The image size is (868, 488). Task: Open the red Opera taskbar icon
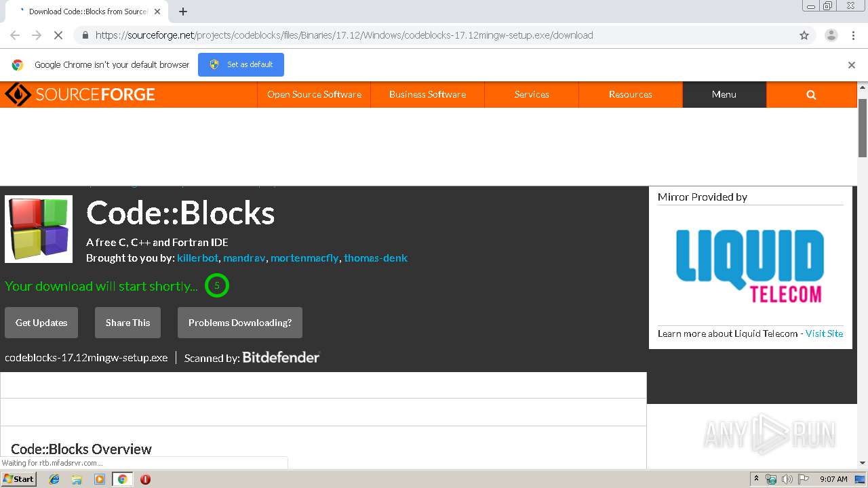145,479
